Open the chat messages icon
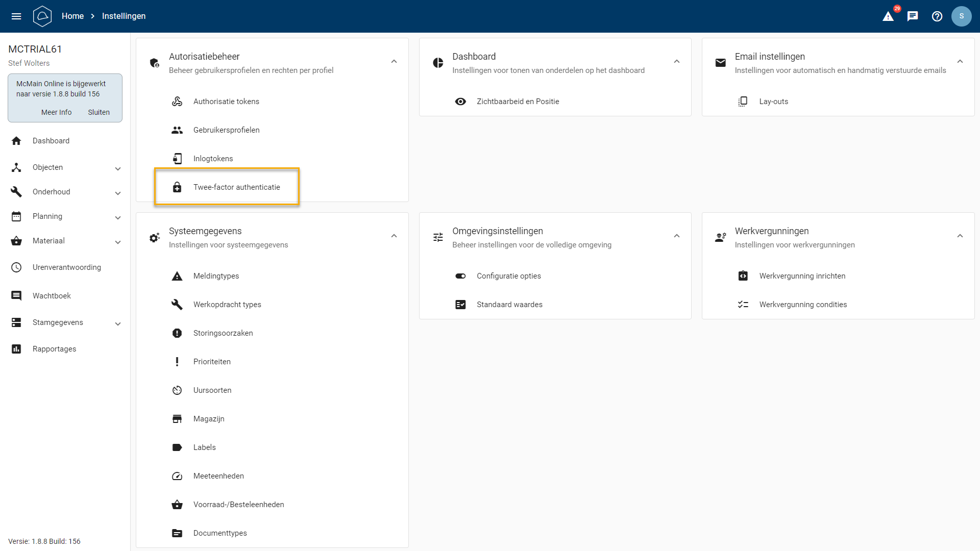 tap(913, 16)
